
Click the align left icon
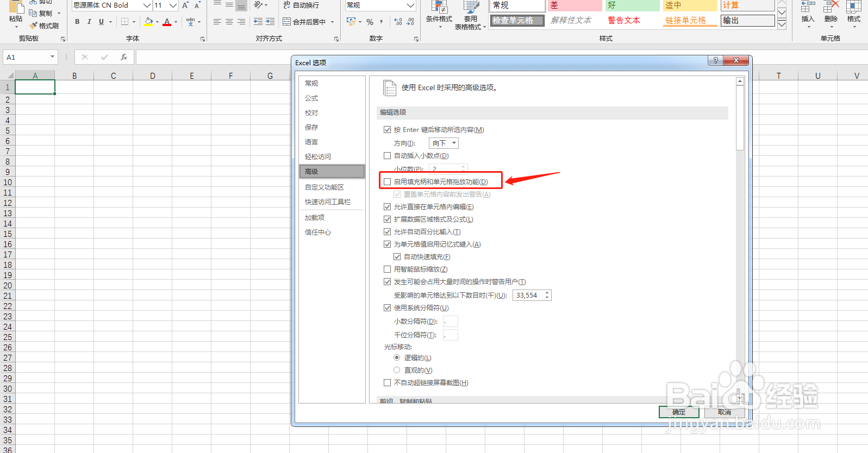pyautogui.click(x=217, y=22)
